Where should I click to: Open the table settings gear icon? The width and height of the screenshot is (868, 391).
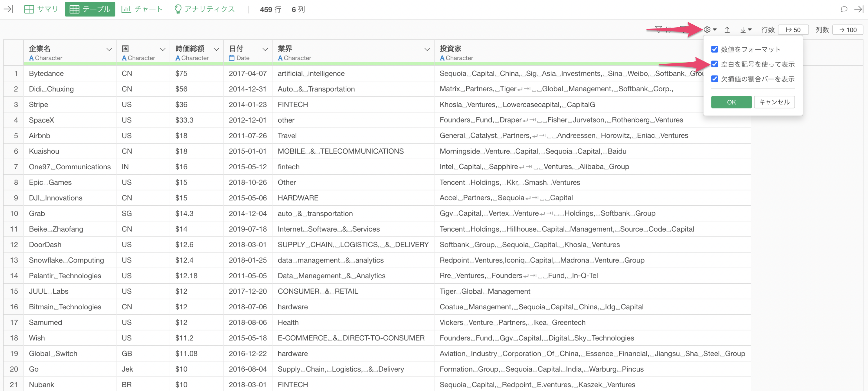[707, 30]
